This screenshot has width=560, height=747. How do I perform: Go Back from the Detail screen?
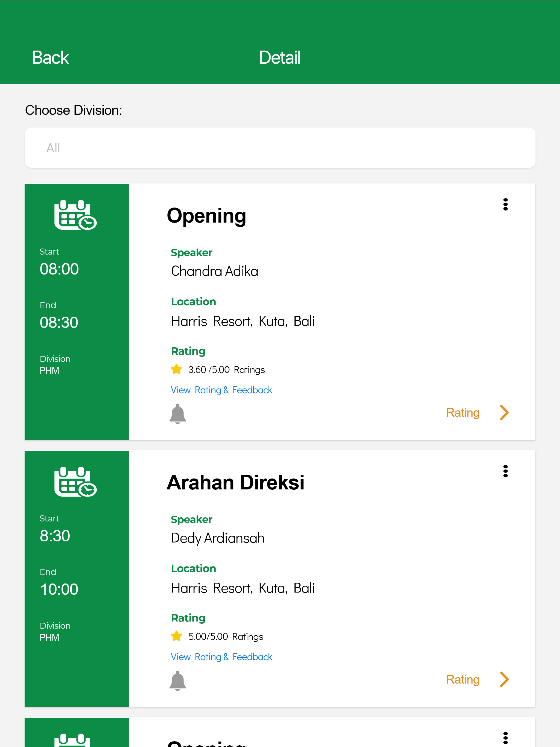click(x=50, y=57)
